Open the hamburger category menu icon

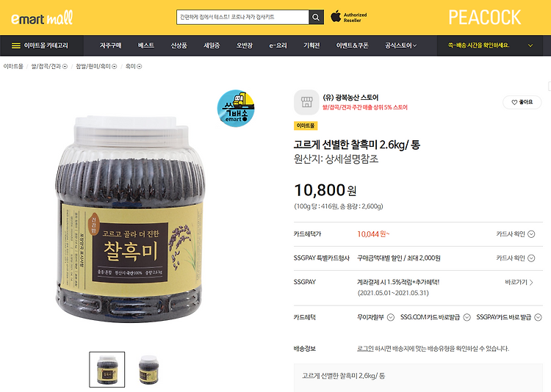click(16, 46)
